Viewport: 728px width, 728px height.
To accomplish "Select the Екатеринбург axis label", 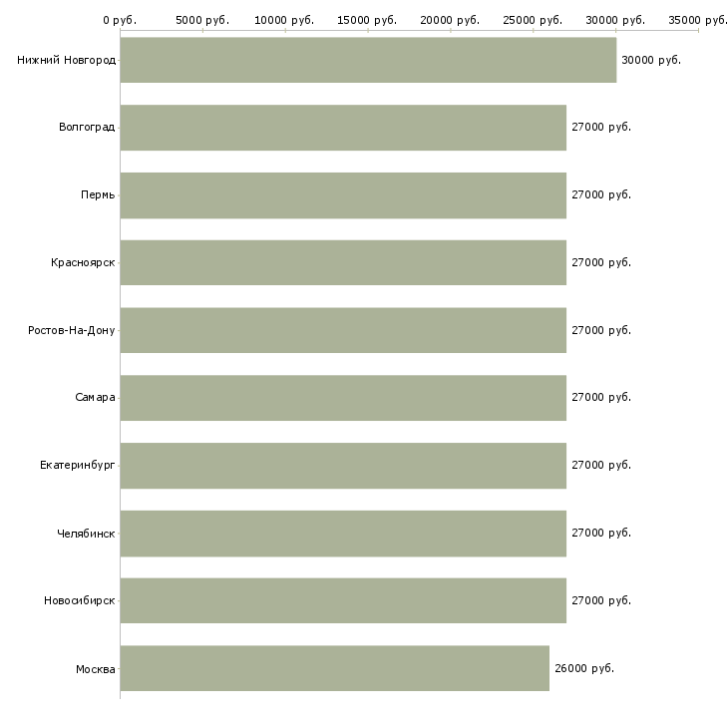I will (77, 466).
